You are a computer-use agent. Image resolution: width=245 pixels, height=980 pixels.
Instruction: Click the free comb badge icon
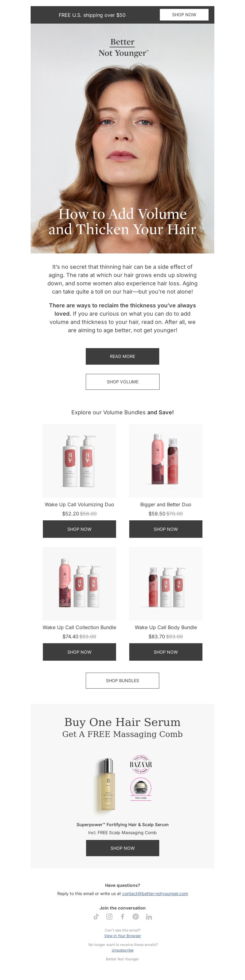141,789
